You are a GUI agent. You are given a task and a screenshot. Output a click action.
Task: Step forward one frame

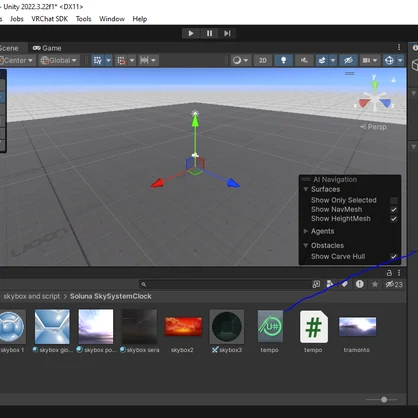[227, 33]
